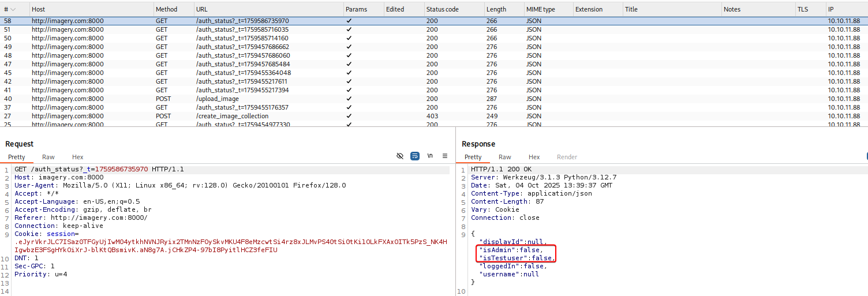The image size is (868, 296).
Task: Switch Request view to Hex tab
Action: click(x=77, y=157)
